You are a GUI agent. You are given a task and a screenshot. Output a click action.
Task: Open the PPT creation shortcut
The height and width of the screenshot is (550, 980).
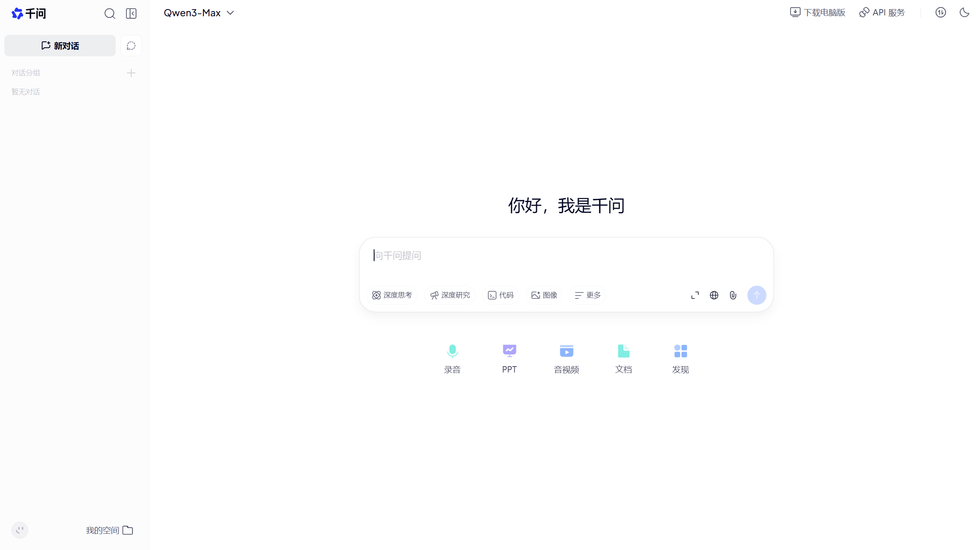[509, 358]
